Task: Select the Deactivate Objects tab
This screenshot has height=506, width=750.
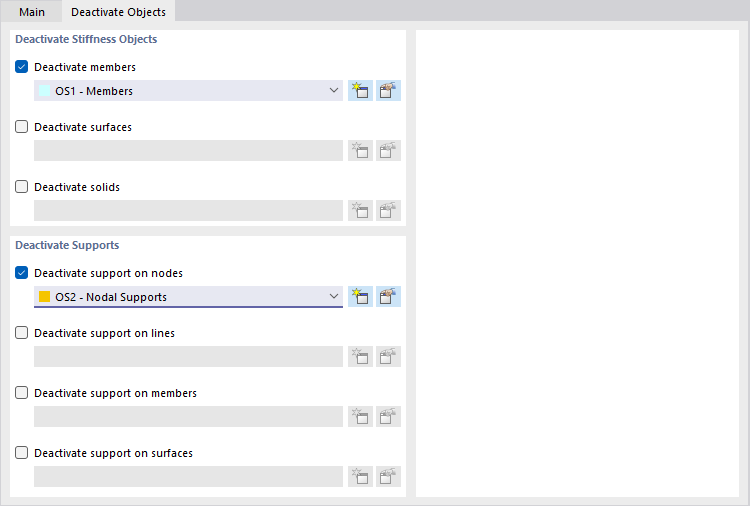Action: (118, 12)
